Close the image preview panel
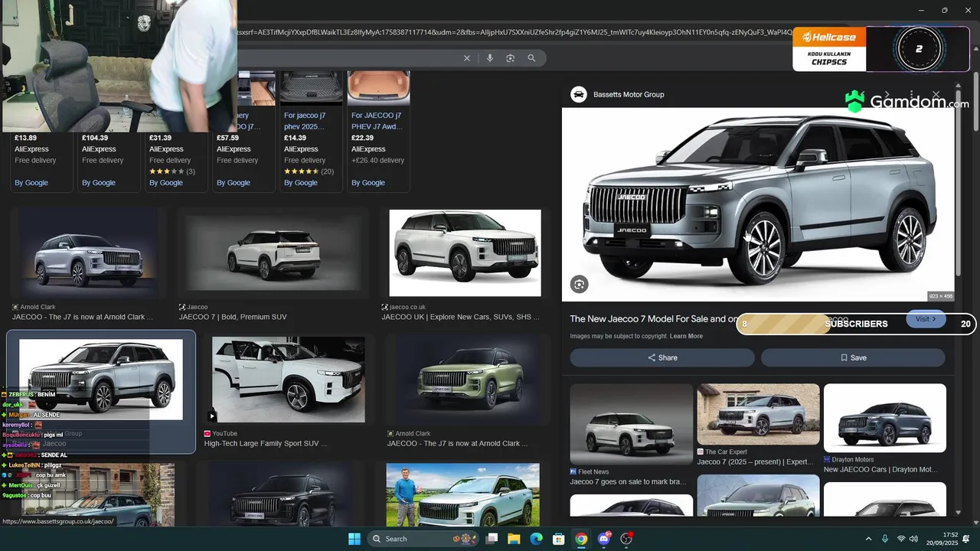 click(x=936, y=94)
